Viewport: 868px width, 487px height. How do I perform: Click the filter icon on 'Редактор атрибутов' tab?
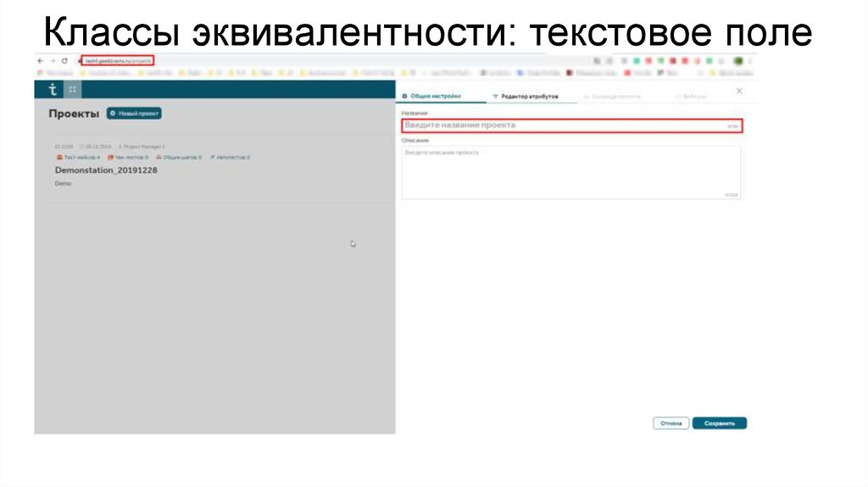495,97
